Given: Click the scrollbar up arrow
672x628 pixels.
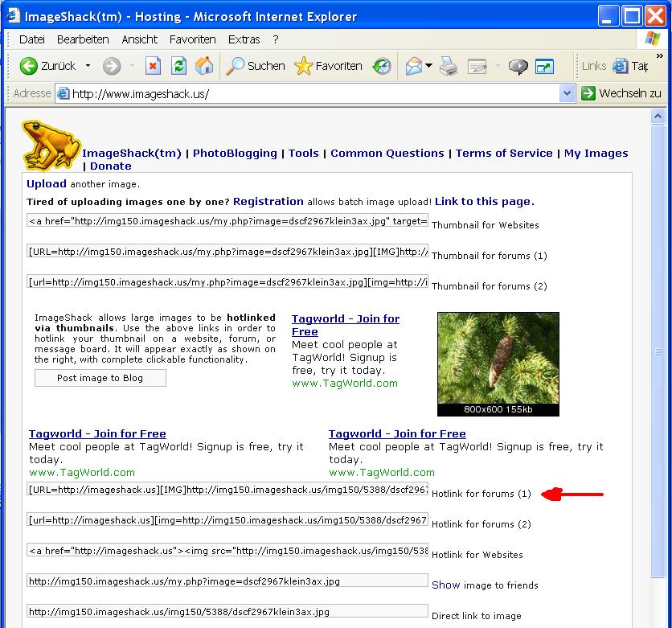Looking at the screenshot, I should click(658, 116).
